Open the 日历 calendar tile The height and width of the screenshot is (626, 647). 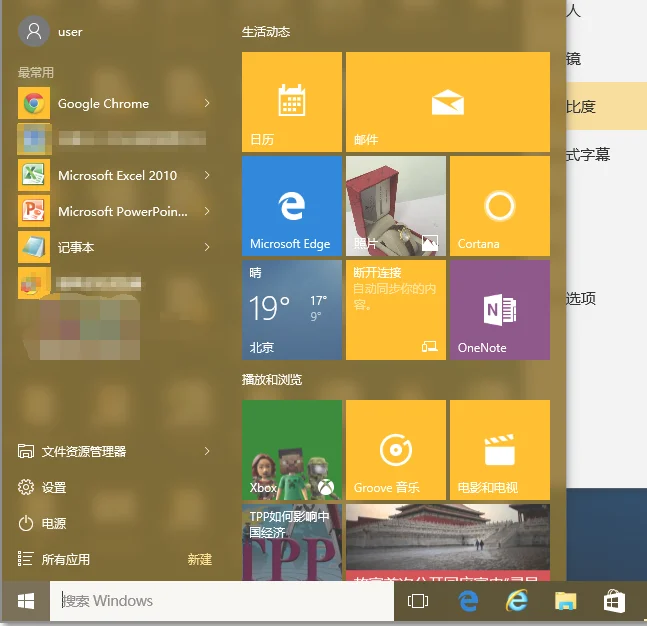292,102
